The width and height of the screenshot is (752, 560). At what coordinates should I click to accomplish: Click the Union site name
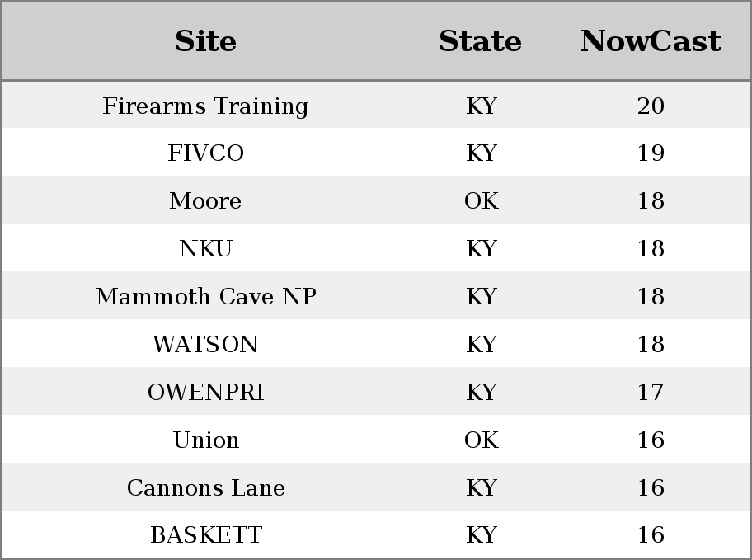[x=206, y=440]
